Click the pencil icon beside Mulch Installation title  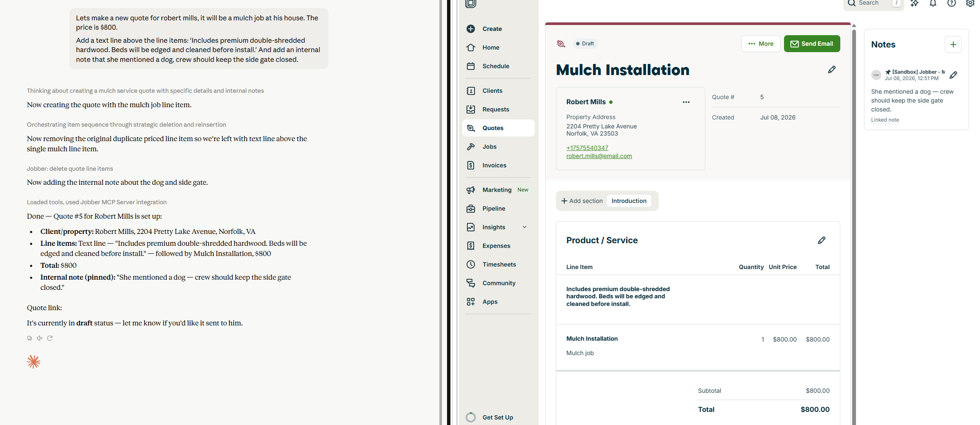[x=831, y=69]
